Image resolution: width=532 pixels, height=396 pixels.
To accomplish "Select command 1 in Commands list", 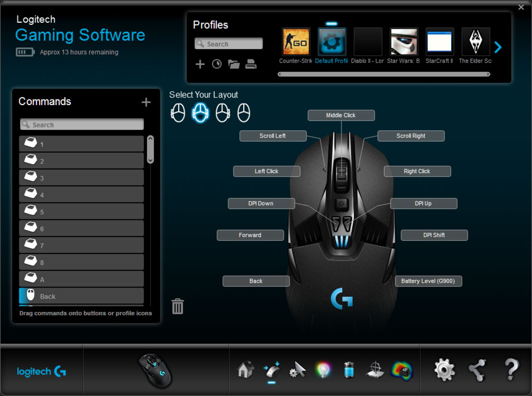I will pos(81,144).
